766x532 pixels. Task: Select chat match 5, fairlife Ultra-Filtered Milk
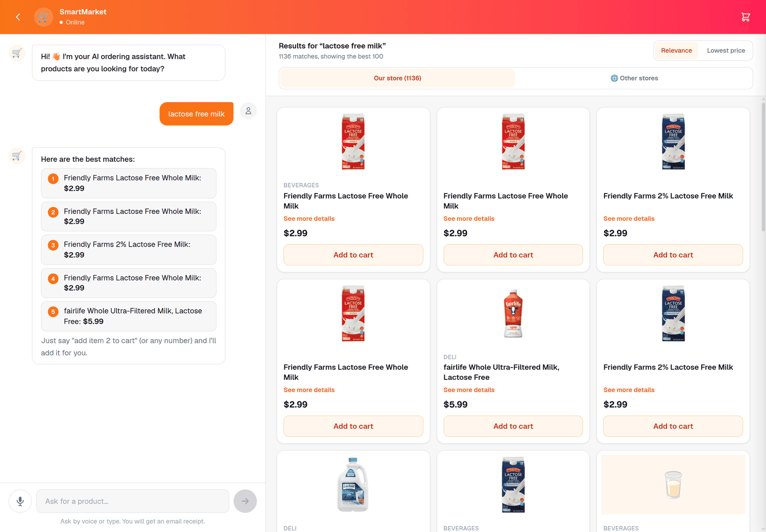click(129, 316)
